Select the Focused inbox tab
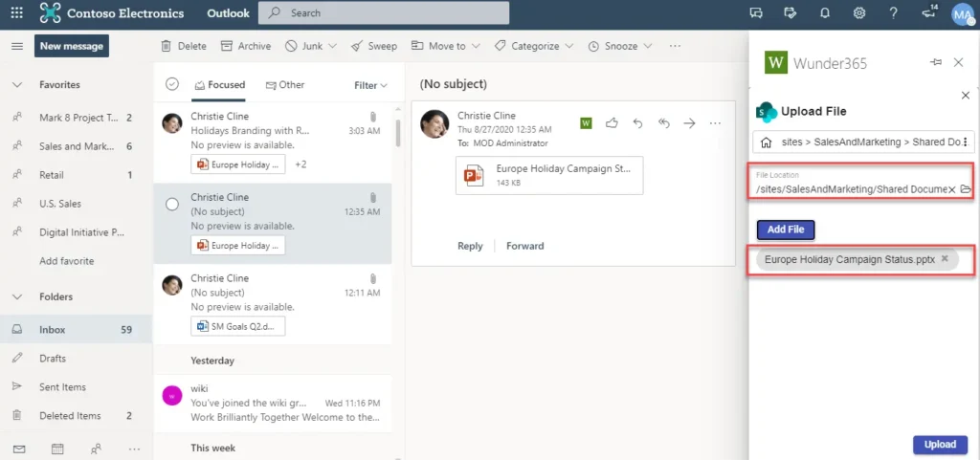 219,85
